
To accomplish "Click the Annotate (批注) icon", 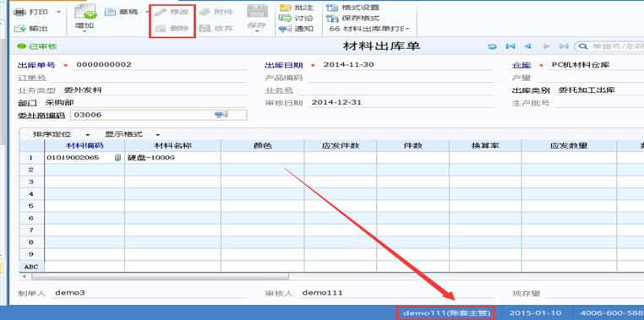I will coord(285,8).
